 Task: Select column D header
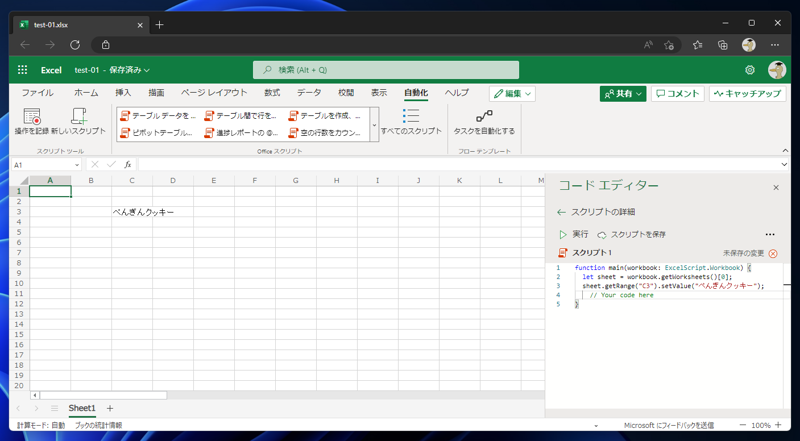173,180
